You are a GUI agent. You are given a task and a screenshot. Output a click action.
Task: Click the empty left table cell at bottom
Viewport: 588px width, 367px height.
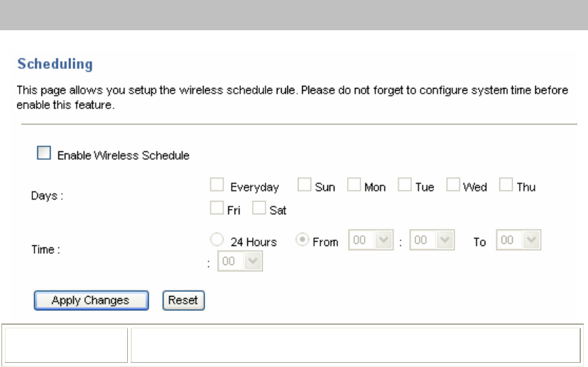coord(66,345)
